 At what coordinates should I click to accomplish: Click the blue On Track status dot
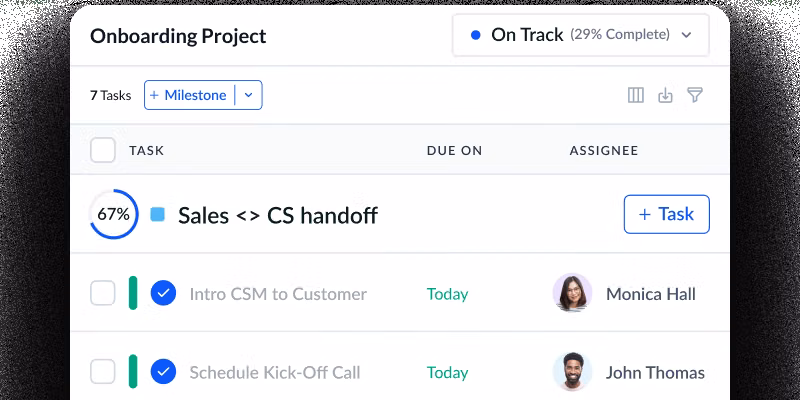pyautogui.click(x=474, y=35)
